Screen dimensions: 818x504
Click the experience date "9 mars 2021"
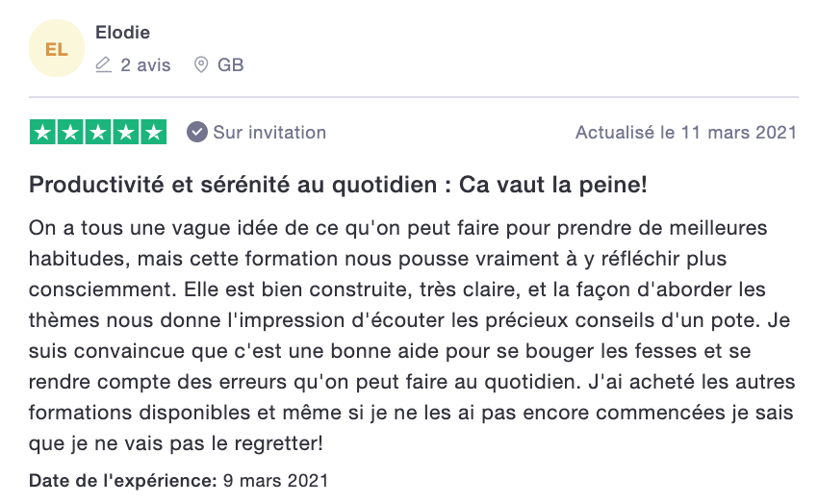[274, 480]
